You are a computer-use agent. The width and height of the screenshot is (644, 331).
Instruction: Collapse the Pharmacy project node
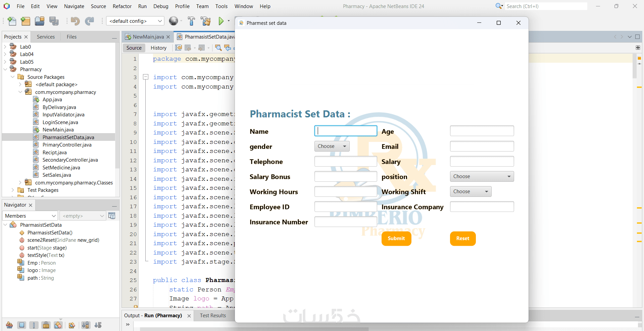(5, 69)
